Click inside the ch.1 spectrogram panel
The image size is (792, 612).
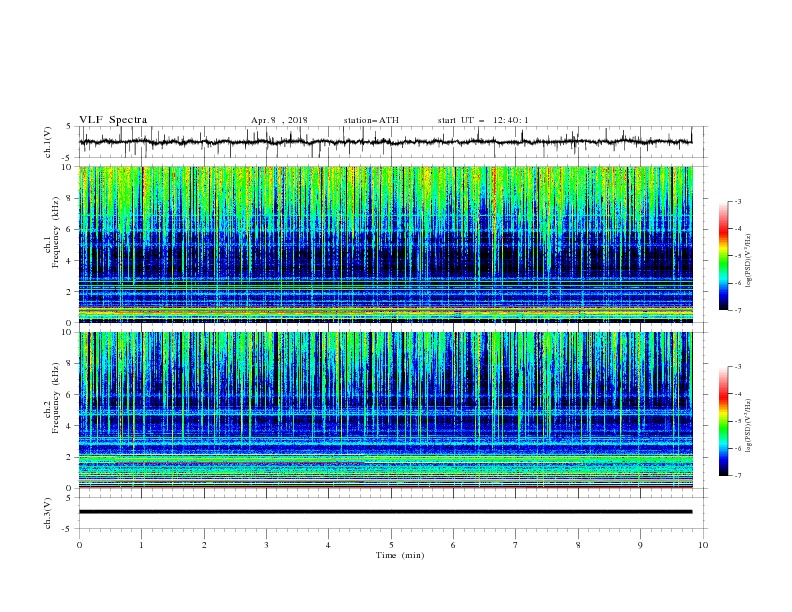(x=385, y=244)
